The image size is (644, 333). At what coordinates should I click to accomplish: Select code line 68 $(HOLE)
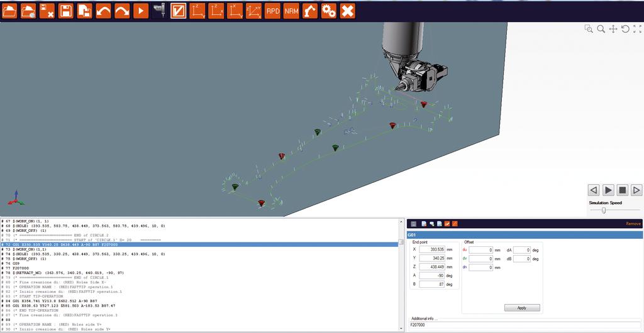pyautogui.click(x=199, y=226)
